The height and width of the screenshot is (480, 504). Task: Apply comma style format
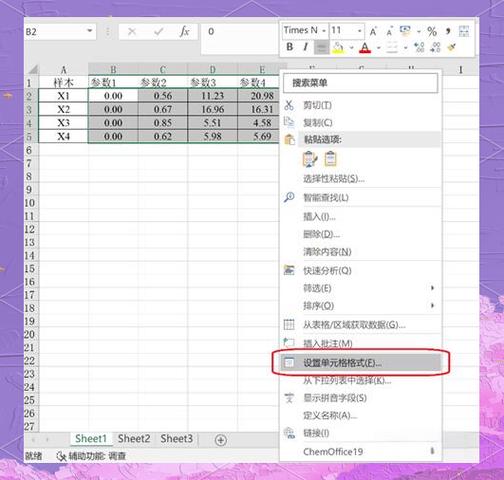[448, 31]
